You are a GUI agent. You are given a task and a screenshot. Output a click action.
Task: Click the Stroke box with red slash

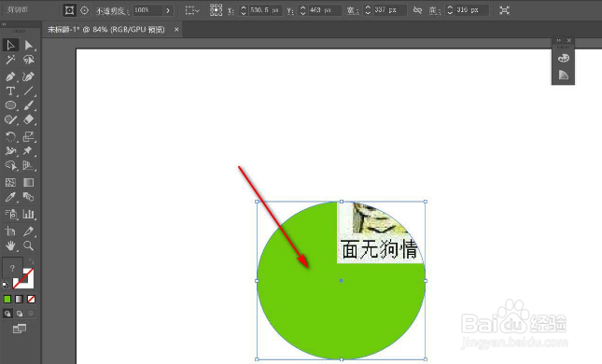click(x=28, y=283)
